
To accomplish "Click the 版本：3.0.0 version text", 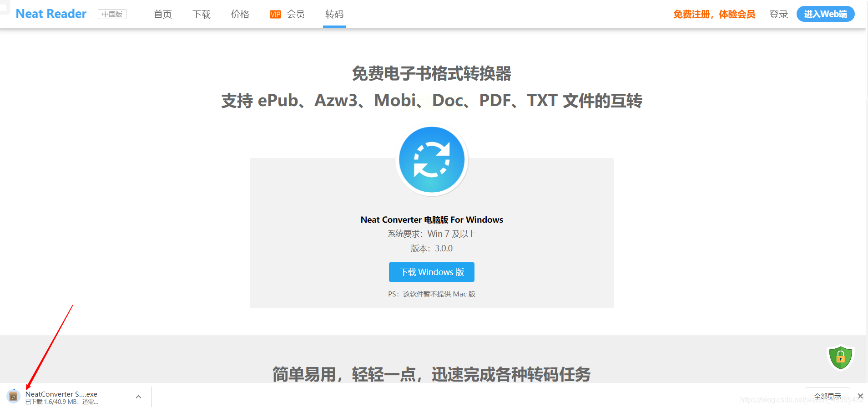I will 432,249.
